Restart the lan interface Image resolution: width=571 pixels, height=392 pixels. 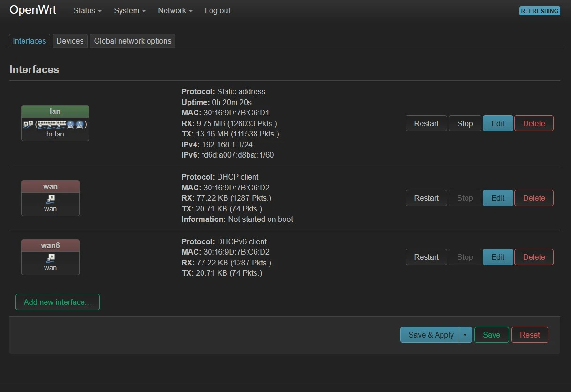(426, 123)
